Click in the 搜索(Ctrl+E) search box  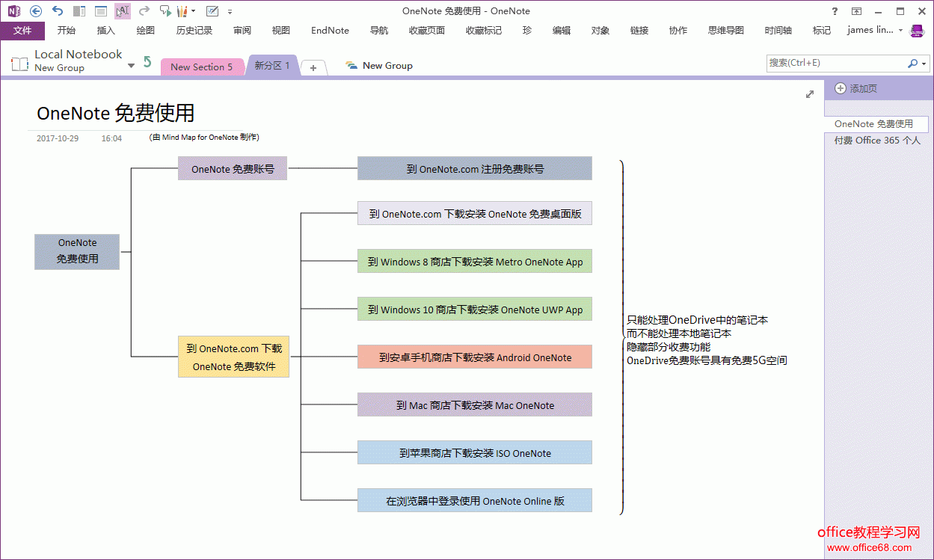(x=837, y=64)
